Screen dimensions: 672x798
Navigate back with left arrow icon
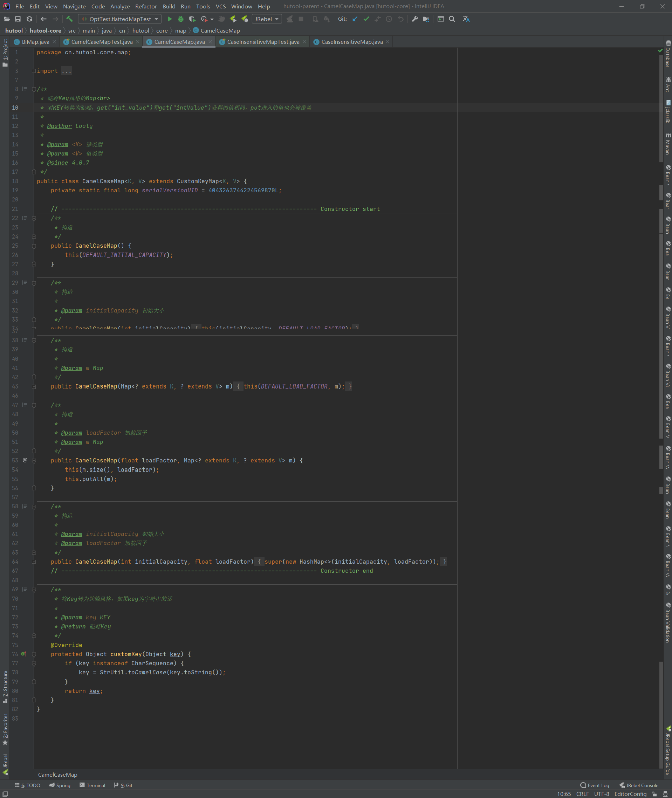(x=43, y=19)
